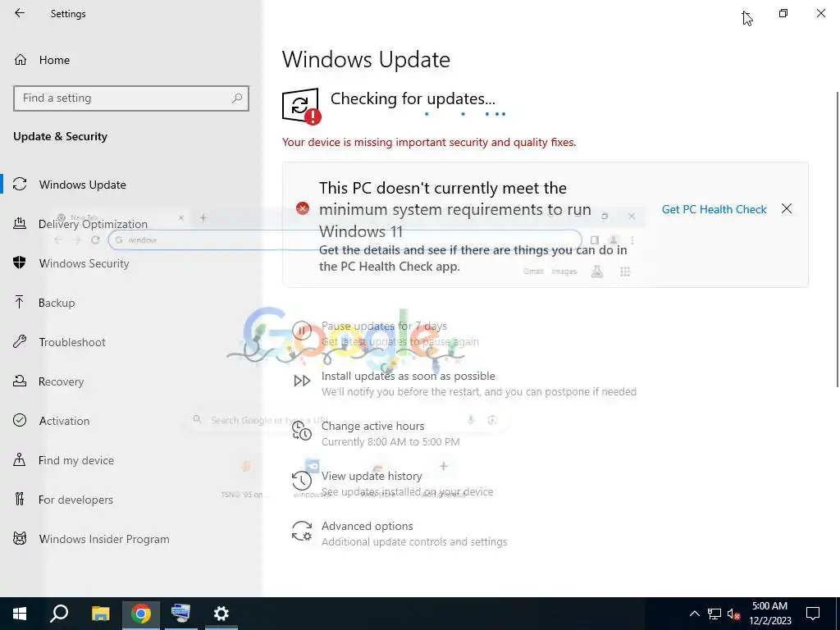Image resolution: width=840 pixels, height=630 pixels.
Task: Click the red error icon in Windows 11 banner
Action: [303, 208]
